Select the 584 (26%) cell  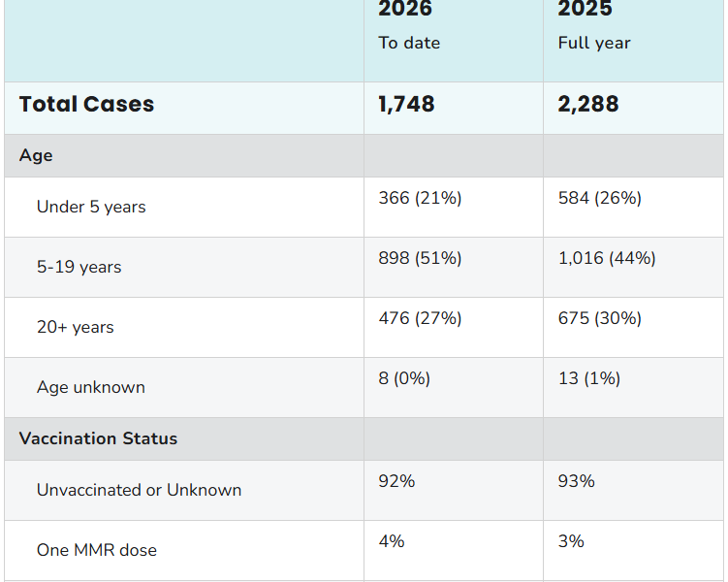point(599,198)
